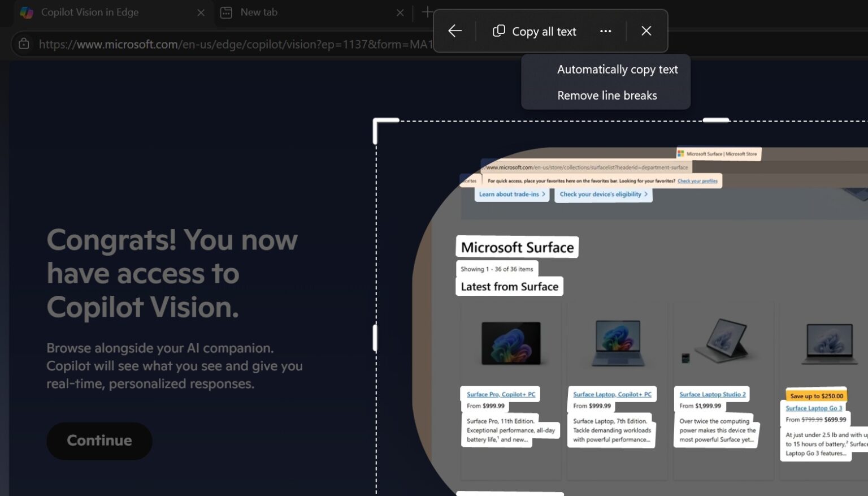Image resolution: width=868 pixels, height=496 pixels.
Task: Click the Save up to $250.00 badge
Action: click(815, 395)
